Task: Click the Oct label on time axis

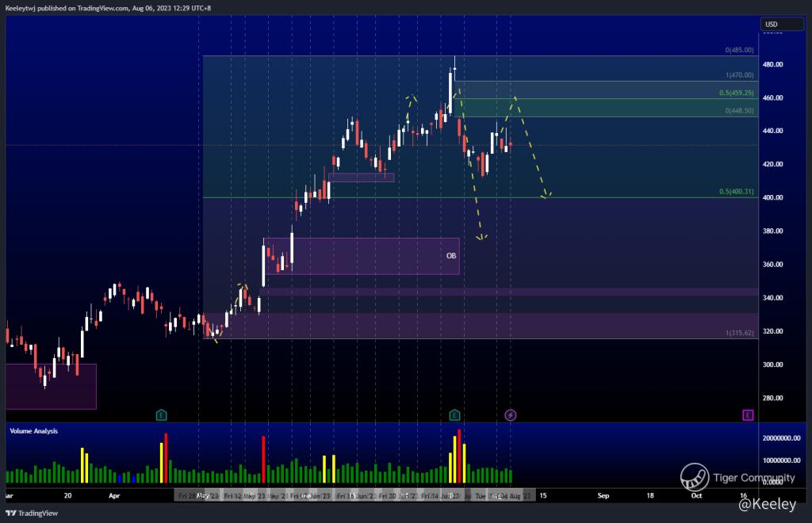Action: tap(696, 495)
